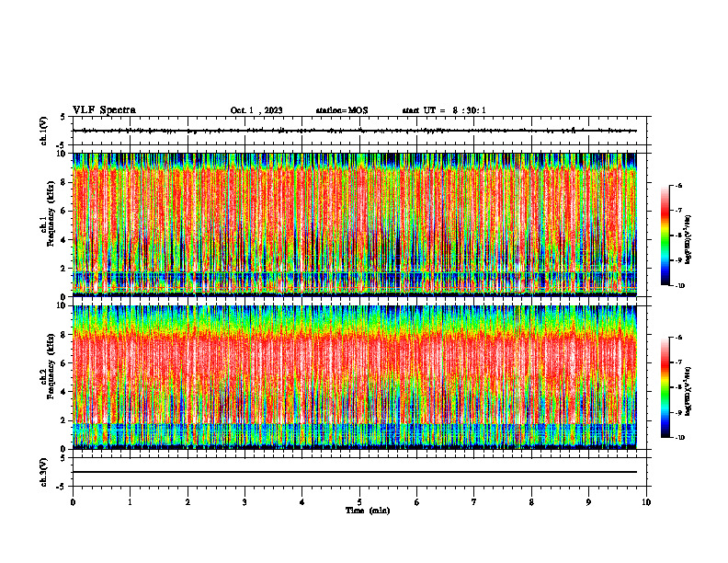Click the "station=MOS" header label

coord(342,110)
